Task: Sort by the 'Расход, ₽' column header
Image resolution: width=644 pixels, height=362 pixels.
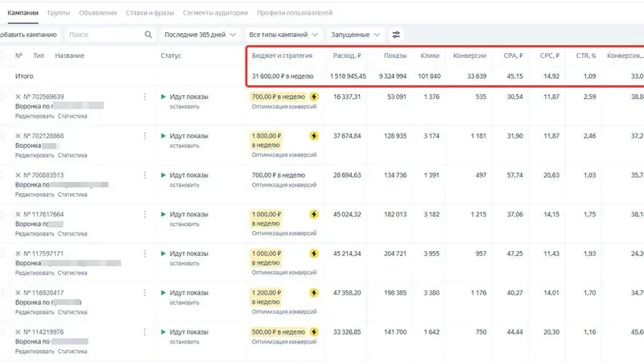Action: tap(346, 56)
